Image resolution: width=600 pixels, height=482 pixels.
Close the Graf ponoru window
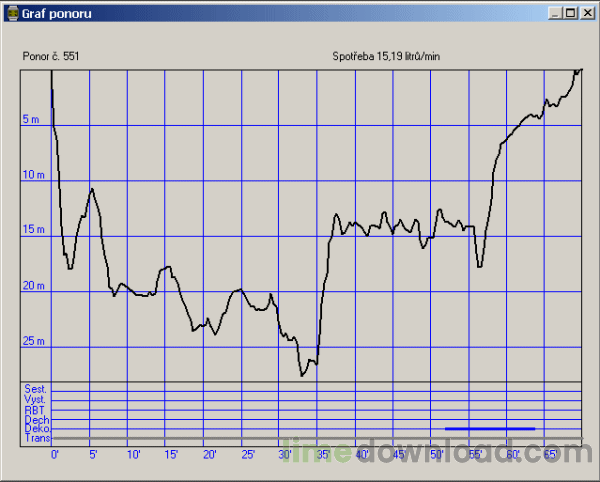tap(587, 13)
